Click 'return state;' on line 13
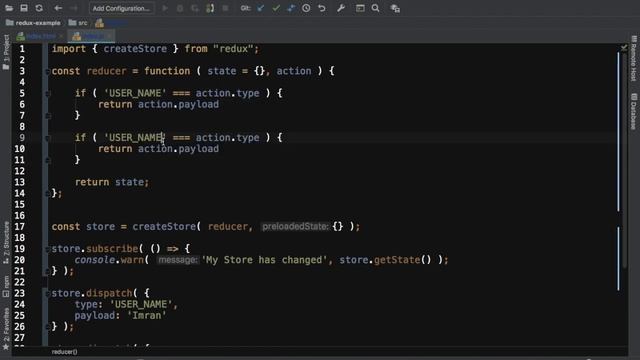Image resolution: width=640 pixels, height=360 pixels. tap(112, 182)
